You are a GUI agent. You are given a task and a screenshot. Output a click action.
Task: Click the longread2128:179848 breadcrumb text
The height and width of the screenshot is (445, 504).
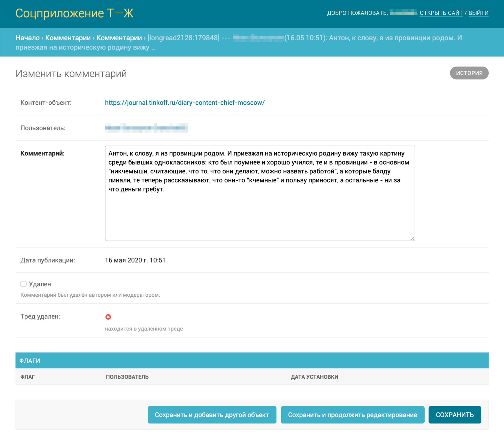tap(183, 38)
